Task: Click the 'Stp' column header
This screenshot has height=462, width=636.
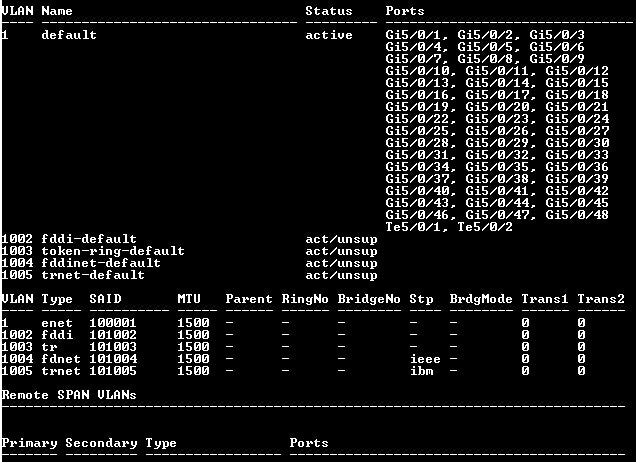Action: point(421,300)
